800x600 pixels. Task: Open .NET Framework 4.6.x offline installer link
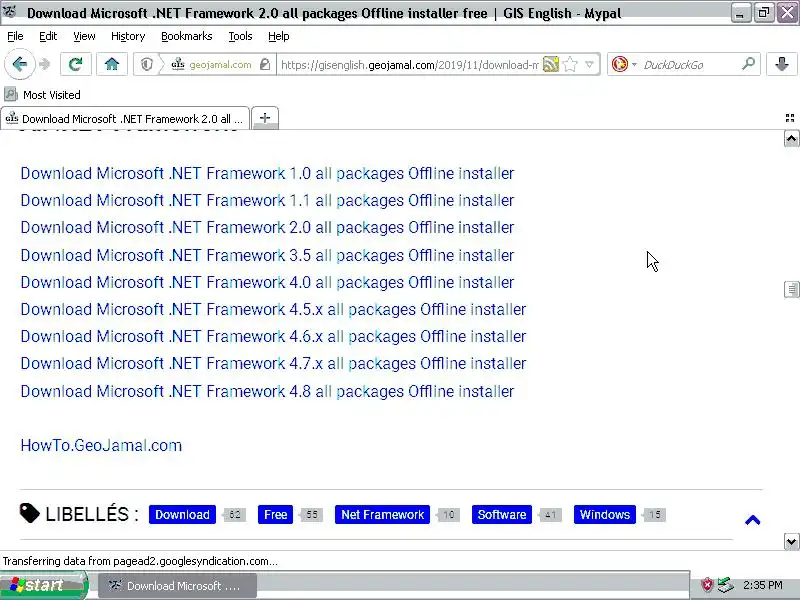pyautogui.click(x=273, y=337)
